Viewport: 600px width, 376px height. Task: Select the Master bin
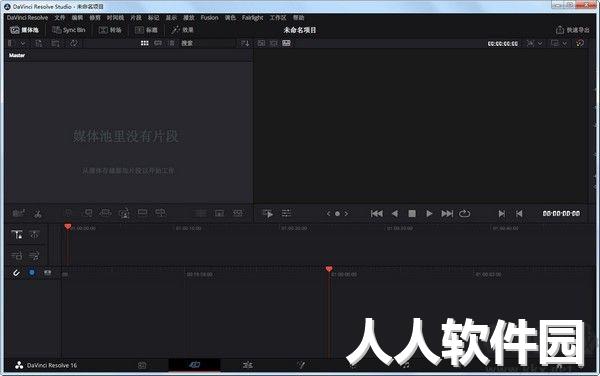(17, 55)
